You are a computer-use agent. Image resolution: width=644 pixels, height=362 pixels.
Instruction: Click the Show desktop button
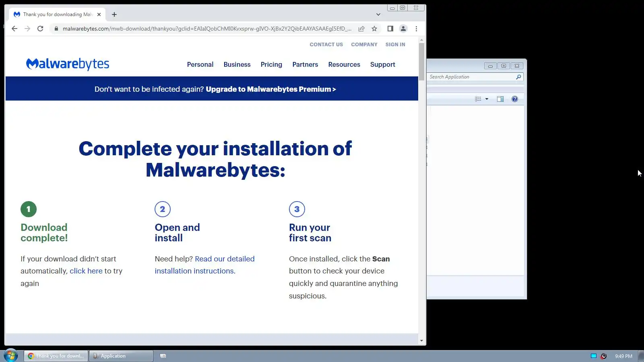click(641, 356)
